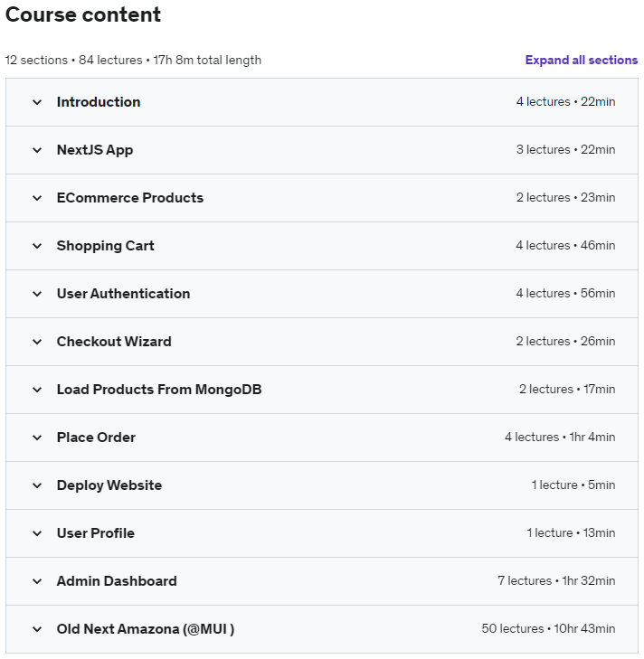Expand the Introduction section chevron
644x659 pixels.
click(x=37, y=102)
